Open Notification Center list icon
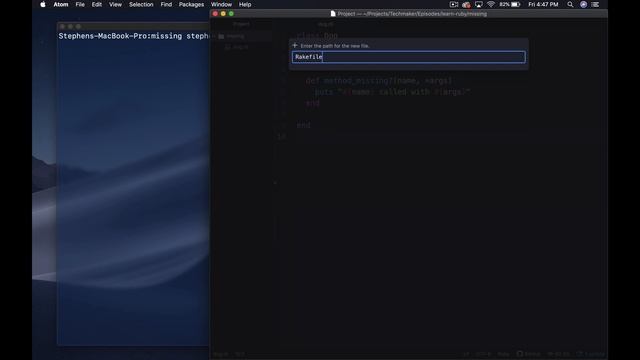This screenshot has height=360, width=640. point(596,4)
